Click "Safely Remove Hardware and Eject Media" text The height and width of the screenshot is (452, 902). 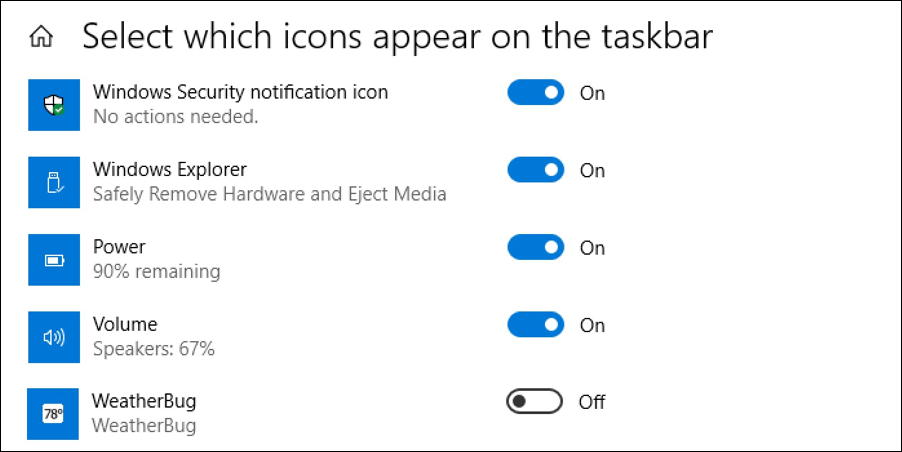269,194
